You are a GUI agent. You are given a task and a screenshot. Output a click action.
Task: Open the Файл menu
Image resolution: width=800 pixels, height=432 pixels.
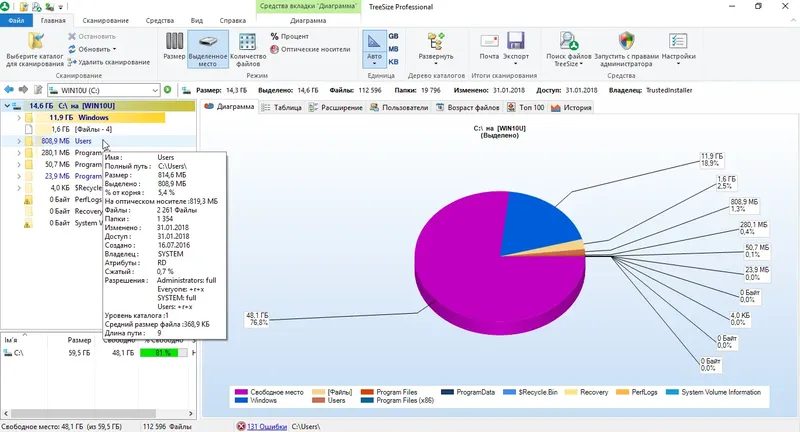[16, 20]
